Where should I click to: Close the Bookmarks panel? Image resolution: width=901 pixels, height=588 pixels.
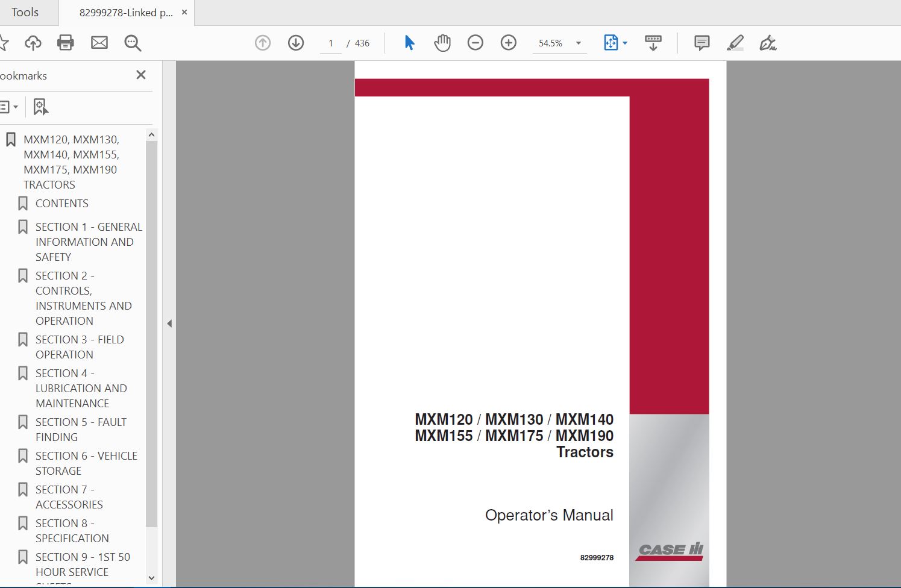[141, 75]
